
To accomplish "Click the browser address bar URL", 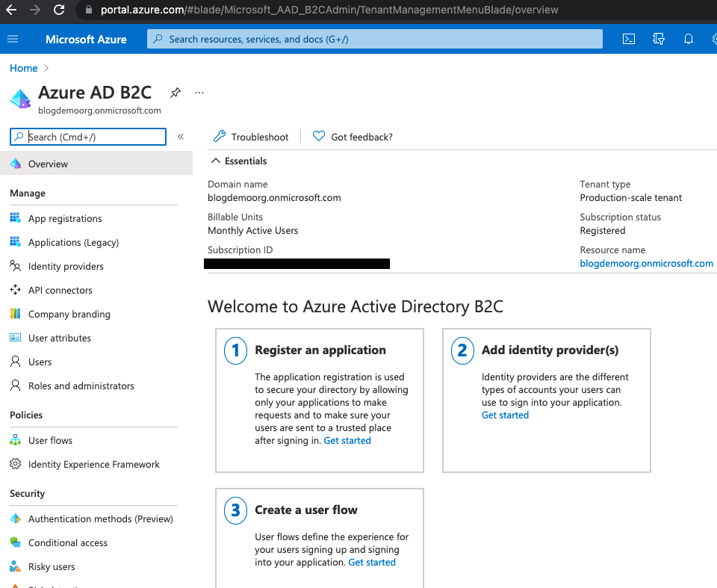I will click(x=329, y=10).
